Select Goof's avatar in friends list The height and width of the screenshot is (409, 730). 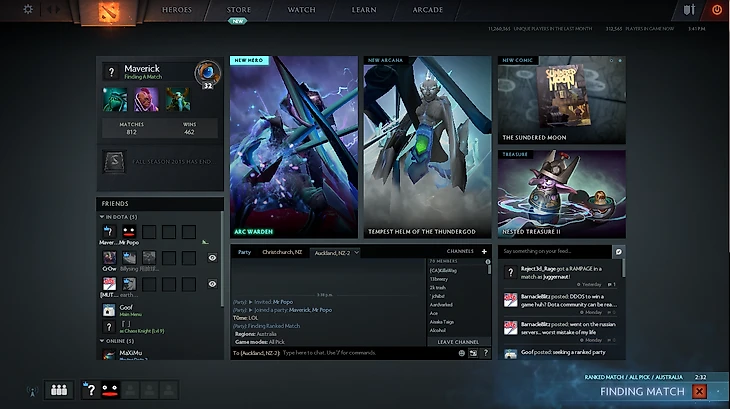pos(109,310)
